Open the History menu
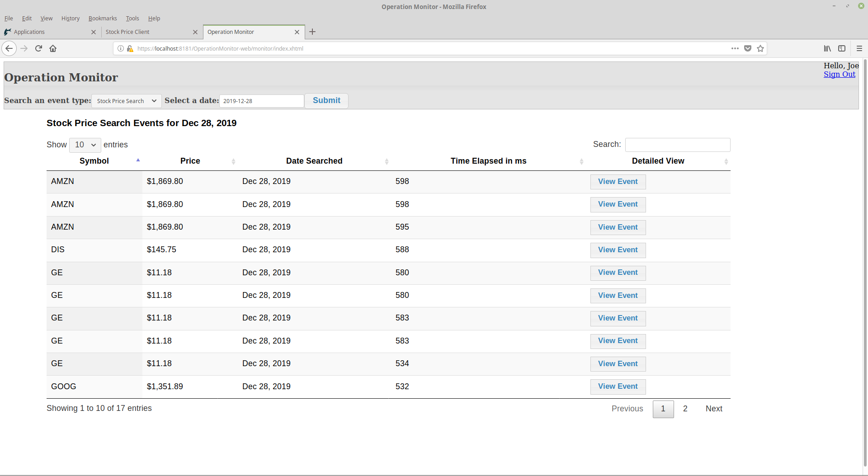868x476 pixels. 71,19
